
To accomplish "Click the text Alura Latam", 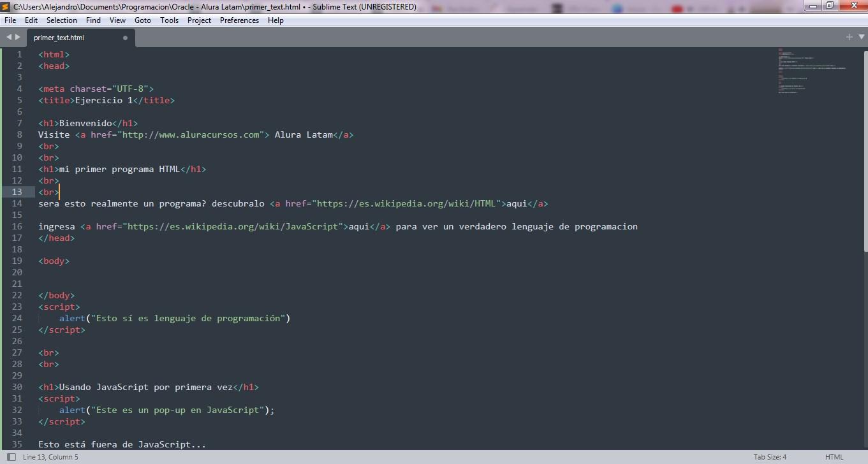I will pyautogui.click(x=304, y=134).
